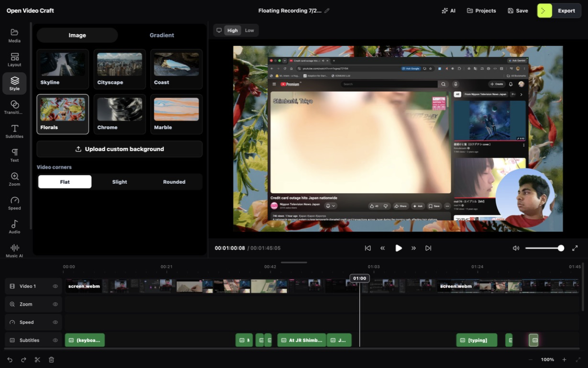
Task: Switch to the Gradient background tab
Action: (x=162, y=35)
